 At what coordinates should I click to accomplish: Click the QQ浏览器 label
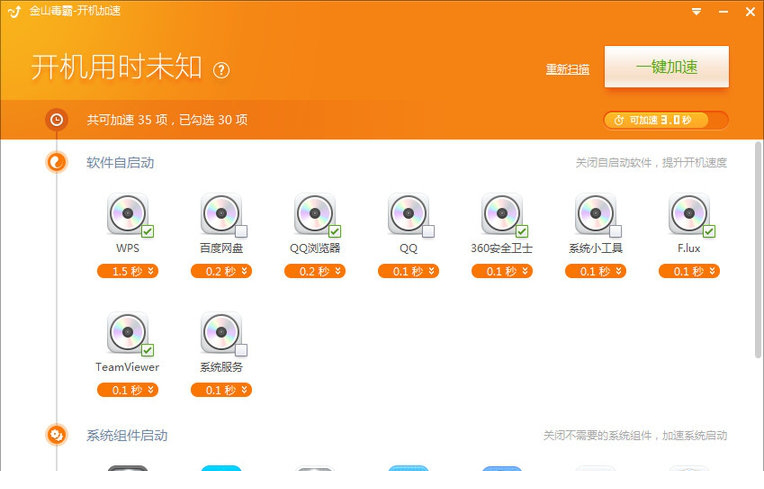click(x=315, y=248)
